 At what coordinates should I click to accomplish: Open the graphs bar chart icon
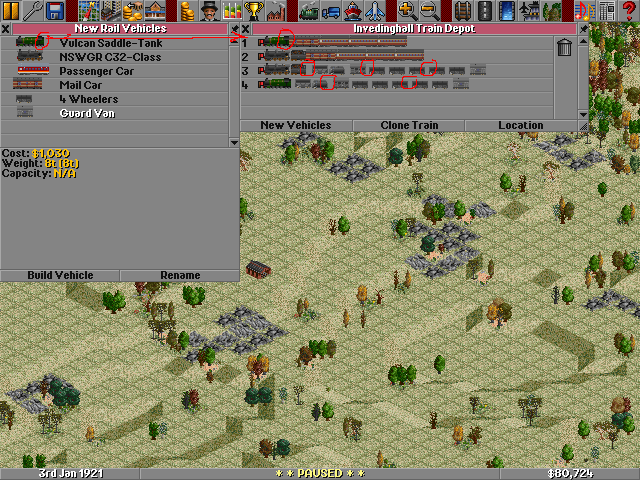tap(232, 11)
